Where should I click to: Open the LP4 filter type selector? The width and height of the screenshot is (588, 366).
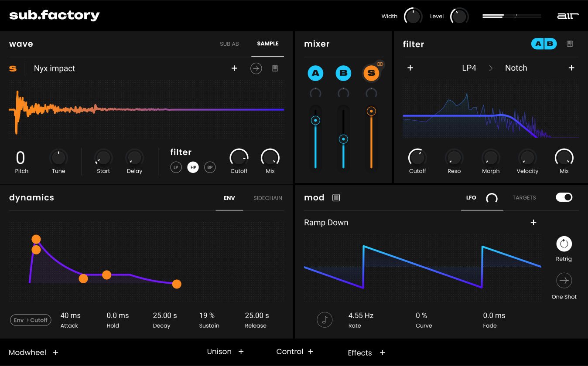tap(468, 68)
